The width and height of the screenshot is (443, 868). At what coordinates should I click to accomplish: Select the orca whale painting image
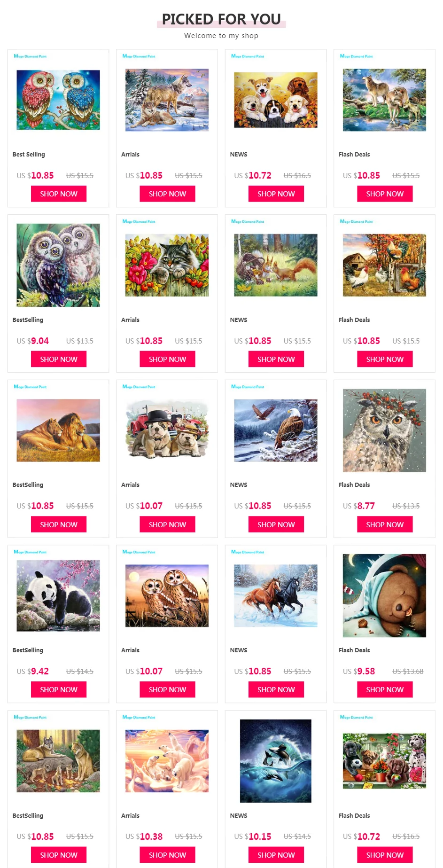(x=276, y=761)
